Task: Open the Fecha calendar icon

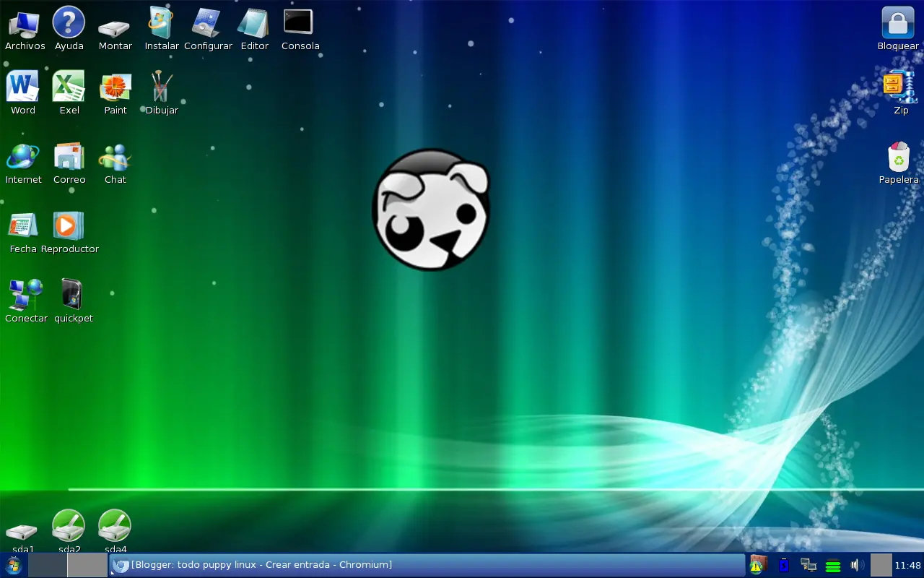Action: pyautogui.click(x=22, y=225)
